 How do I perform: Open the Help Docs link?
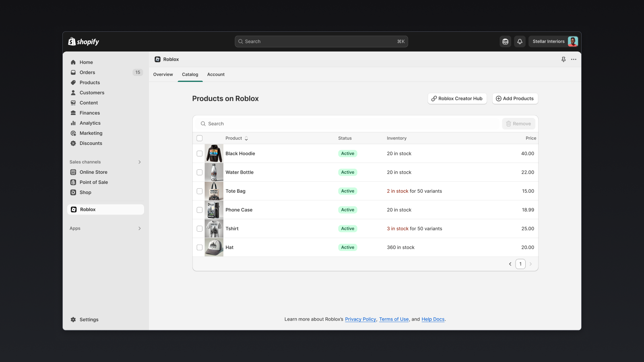pyautogui.click(x=433, y=319)
